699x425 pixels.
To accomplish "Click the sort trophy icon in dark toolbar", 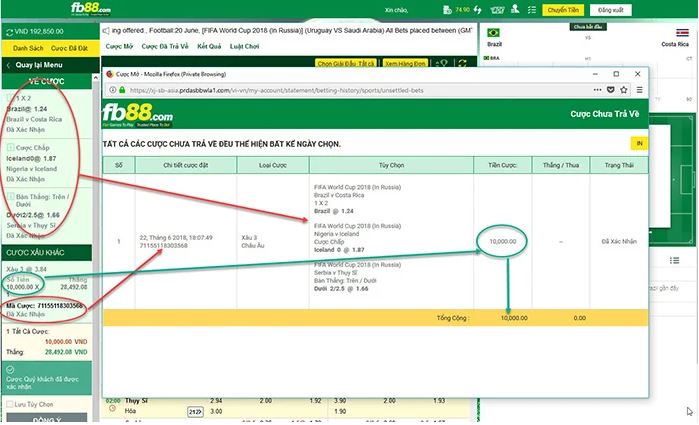I will point(441,63).
